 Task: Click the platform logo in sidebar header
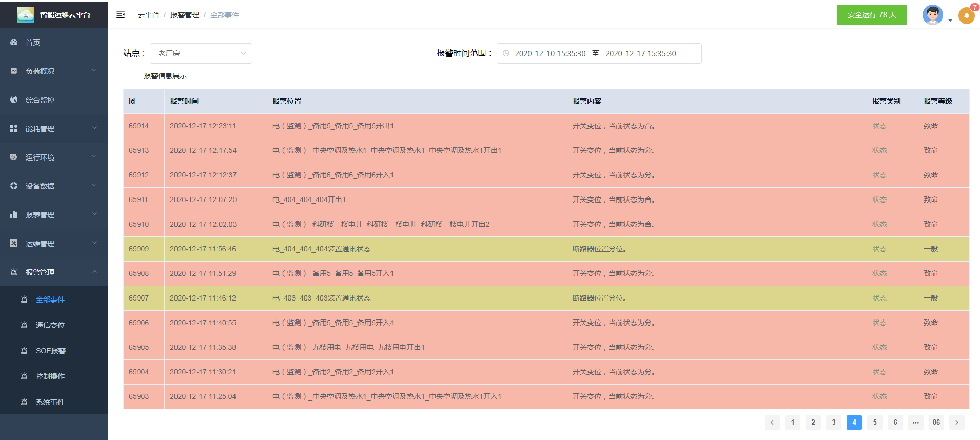point(25,15)
